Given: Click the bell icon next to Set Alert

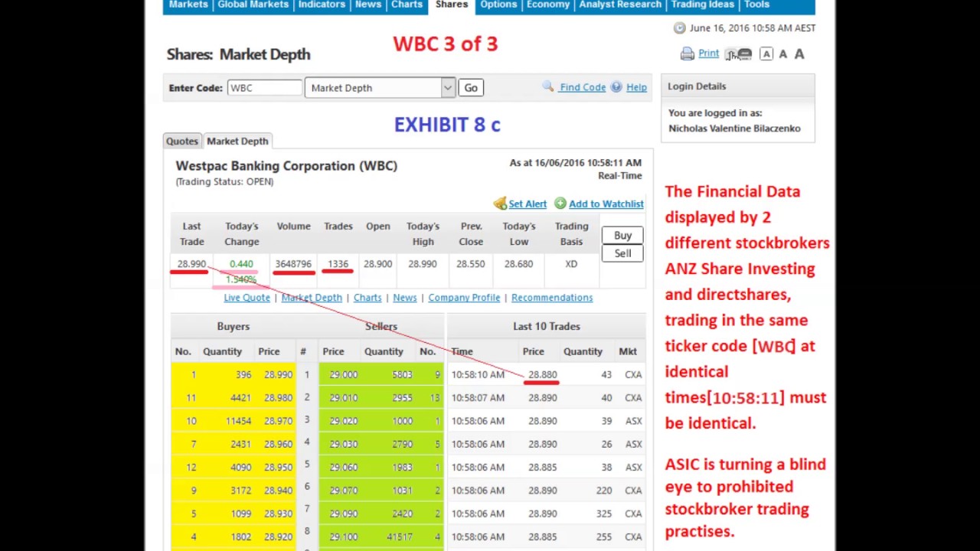Looking at the screenshot, I should [500, 204].
